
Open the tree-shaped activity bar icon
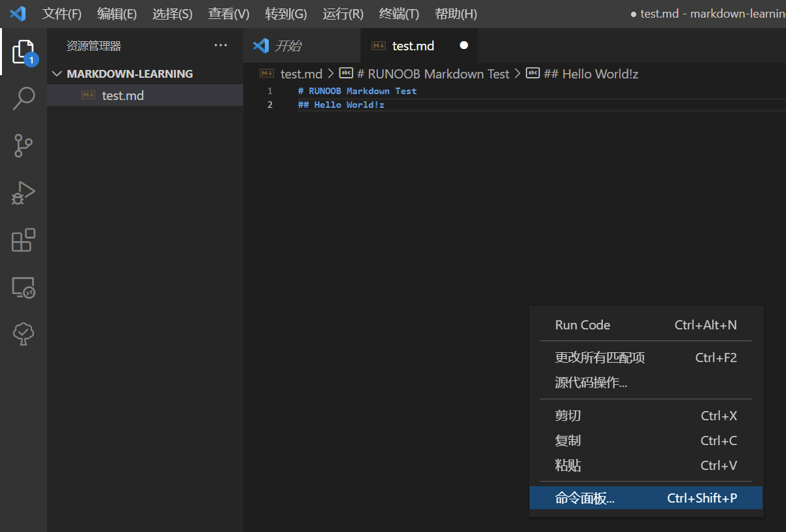pos(24,334)
